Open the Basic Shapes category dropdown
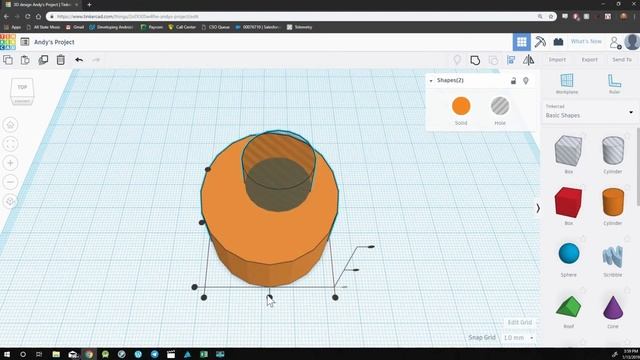Image resolution: width=640 pixels, height=360 pixels. pos(591,112)
